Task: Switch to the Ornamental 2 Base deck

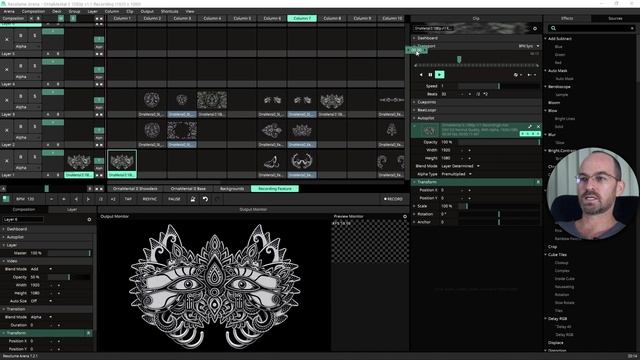Action: click(188, 189)
